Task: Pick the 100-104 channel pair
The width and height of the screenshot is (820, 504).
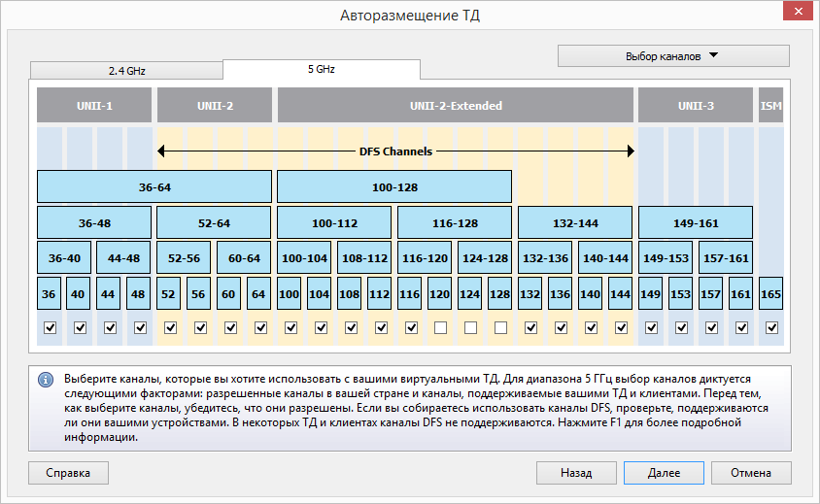Action: (x=304, y=257)
